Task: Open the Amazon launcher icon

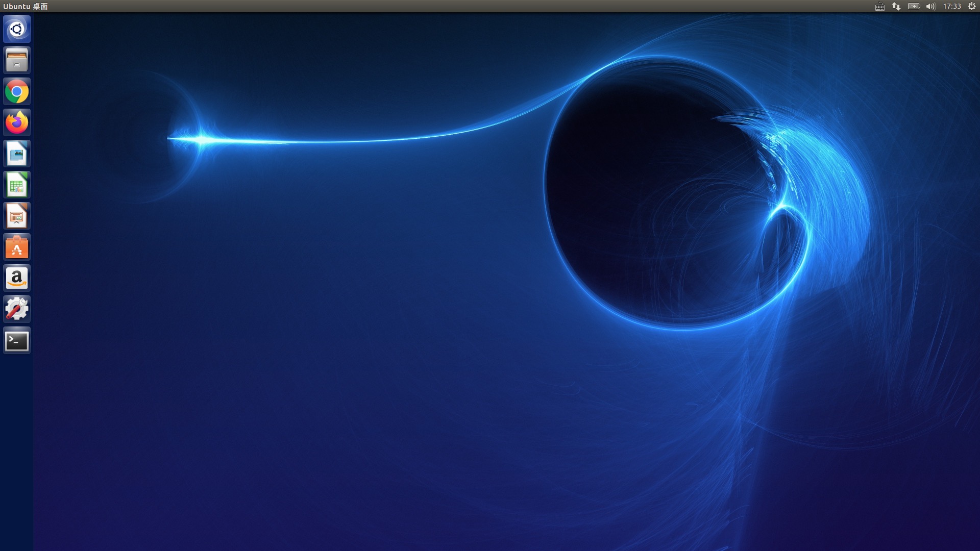Action: tap(17, 279)
